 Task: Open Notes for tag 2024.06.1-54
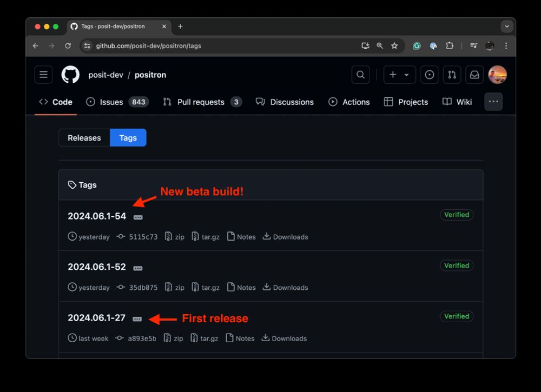pyautogui.click(x=241, y=237)
